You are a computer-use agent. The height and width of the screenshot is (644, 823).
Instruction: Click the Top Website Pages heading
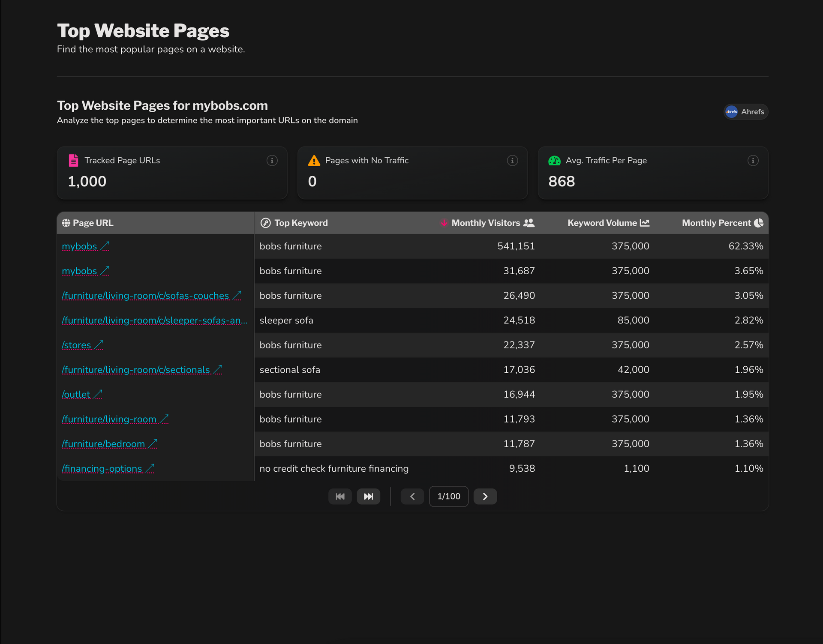[143, 31]
